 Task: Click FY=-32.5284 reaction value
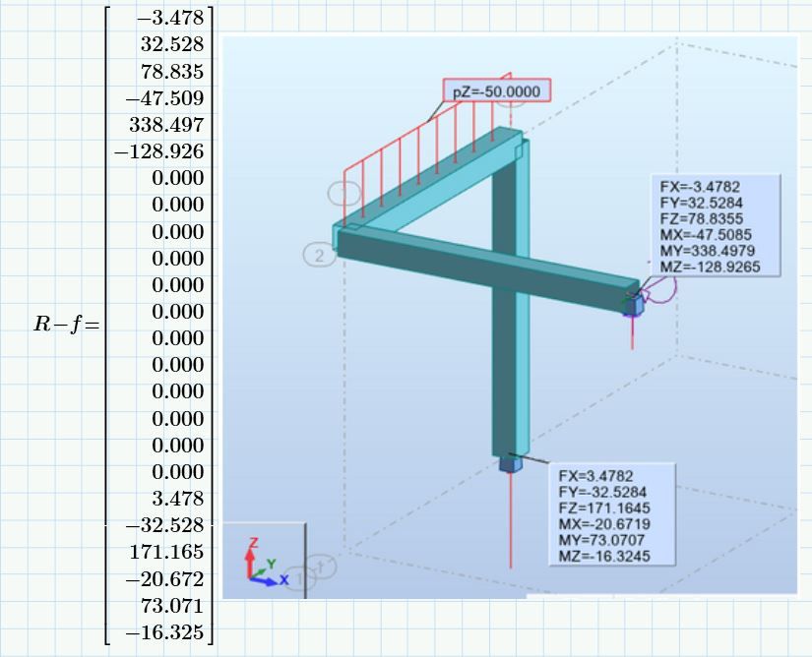(602, 492)
